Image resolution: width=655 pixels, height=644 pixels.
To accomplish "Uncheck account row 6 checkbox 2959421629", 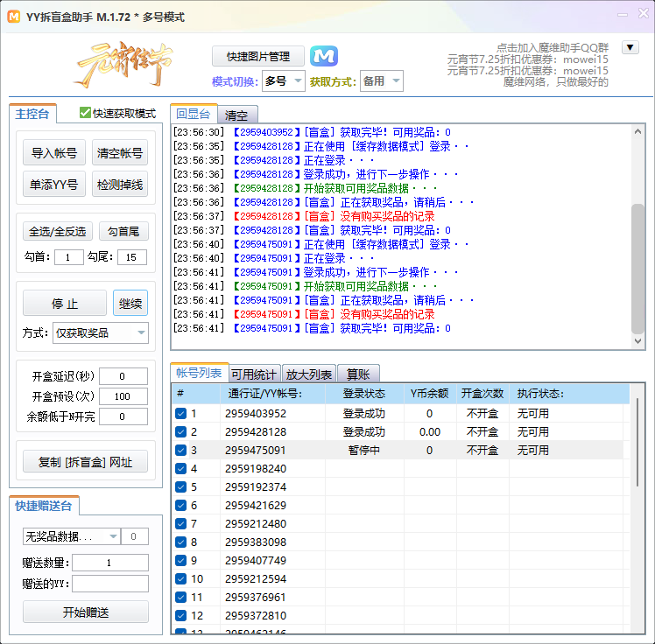I will [180, 505].
